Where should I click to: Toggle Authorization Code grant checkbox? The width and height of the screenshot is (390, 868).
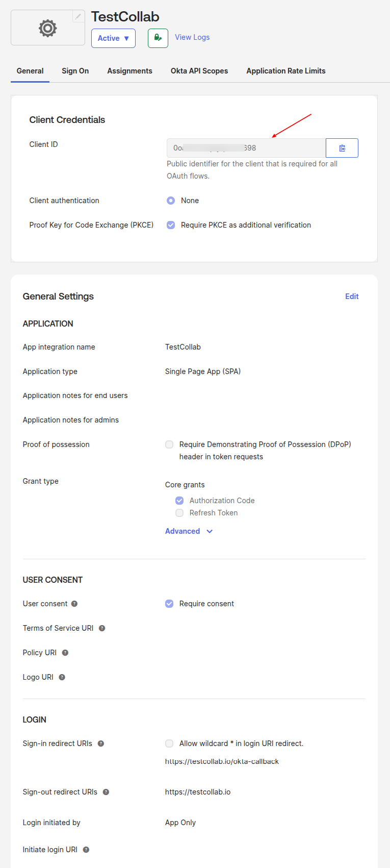(x=179, y=501)
